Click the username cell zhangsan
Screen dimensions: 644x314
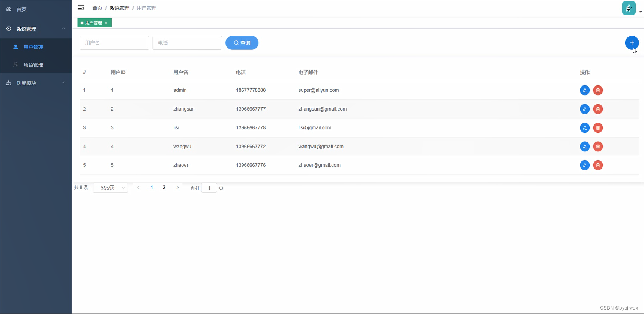[x=184, y=109]
